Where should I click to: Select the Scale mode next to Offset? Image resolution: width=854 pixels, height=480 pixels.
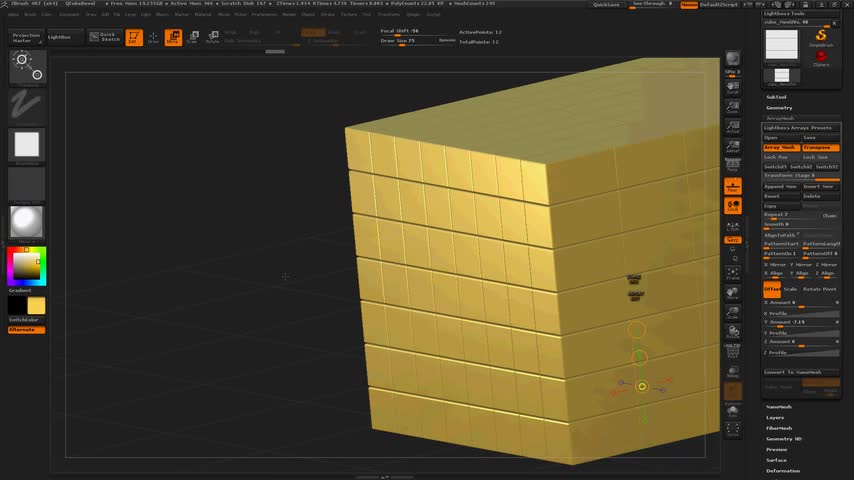[790, 289]
